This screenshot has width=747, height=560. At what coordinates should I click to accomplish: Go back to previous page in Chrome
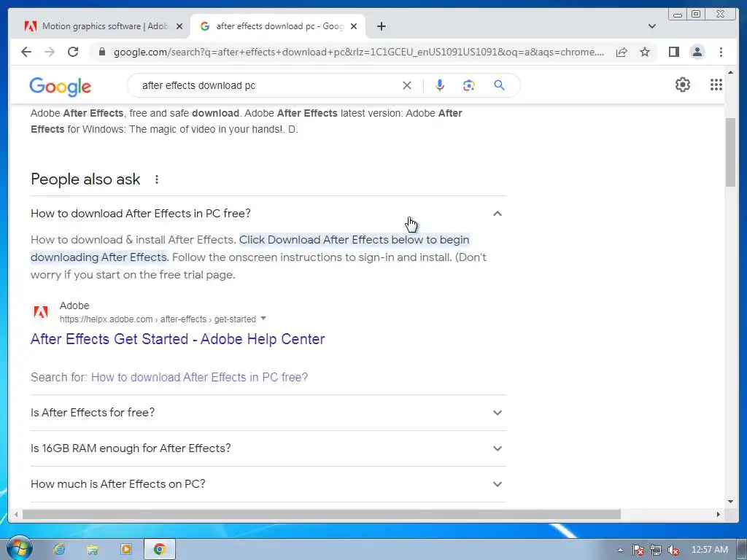26,52
